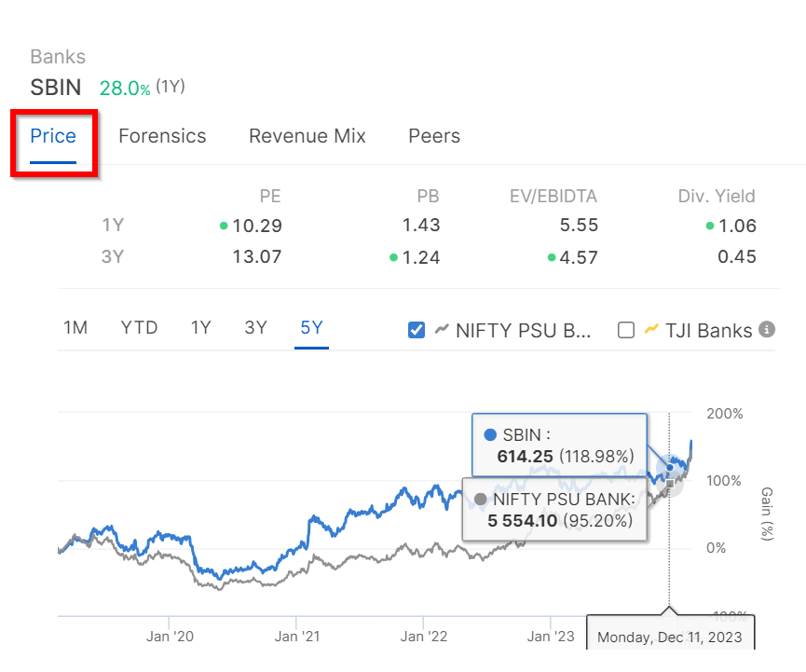This screenshot has height=672, width=806.
Task: Click the 1Y dividend yield 1.06
Action: click(737, 226)
